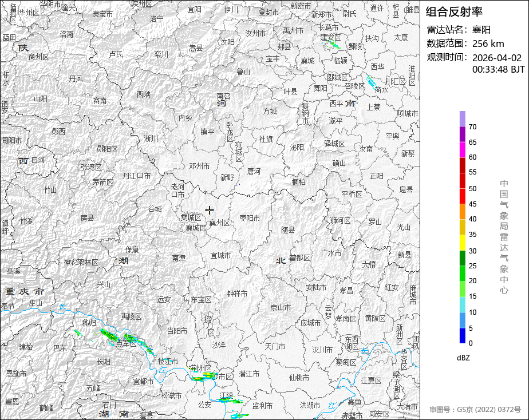
Task: Click the radar station name 襄阳
Action: pyautogui.click(x=481, y=30)
